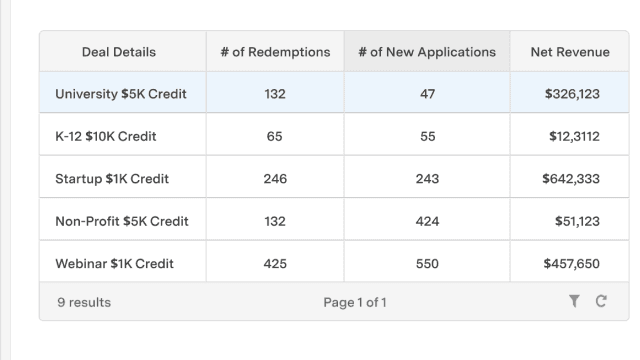
Task: Refresh the table with reload icon
Action: (601, 301)
